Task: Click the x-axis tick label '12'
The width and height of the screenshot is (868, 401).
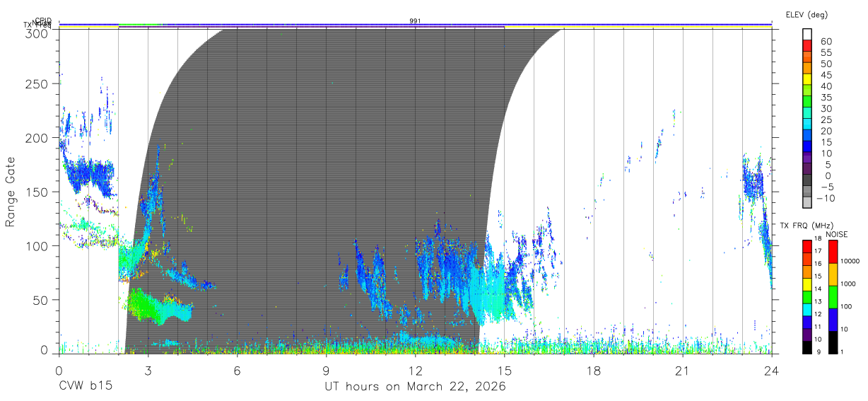Action: click(415, 371)
